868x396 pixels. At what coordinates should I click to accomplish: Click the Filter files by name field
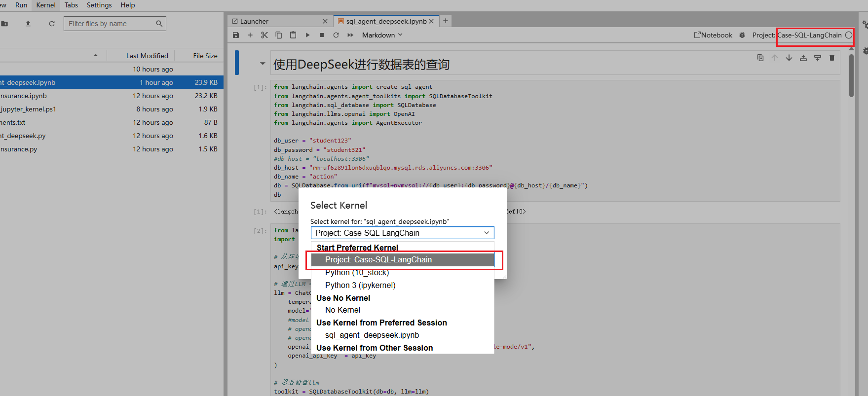click(x=115, y=24)
